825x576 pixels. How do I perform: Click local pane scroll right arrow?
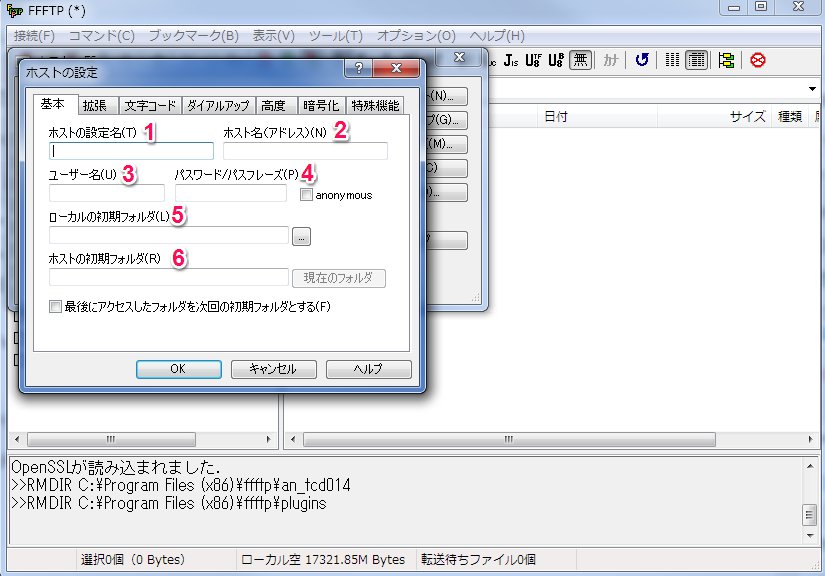click(269, 439)
